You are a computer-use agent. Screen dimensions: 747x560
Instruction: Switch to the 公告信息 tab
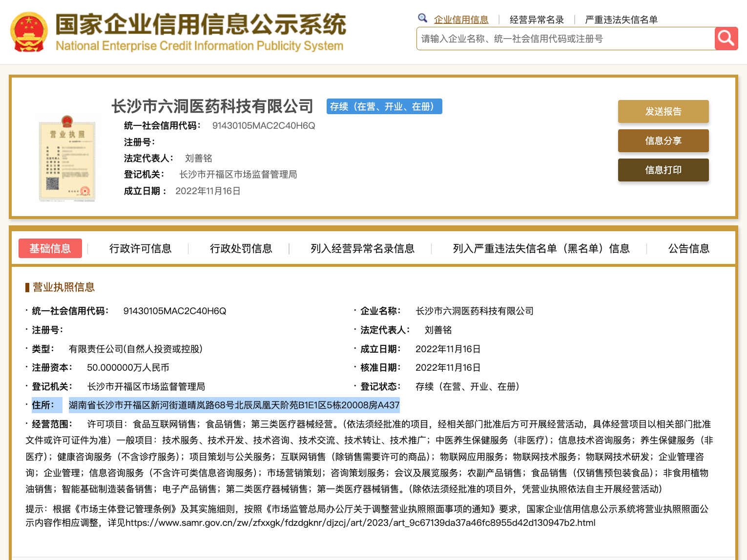pyautogui.click(x=688, y=249)
